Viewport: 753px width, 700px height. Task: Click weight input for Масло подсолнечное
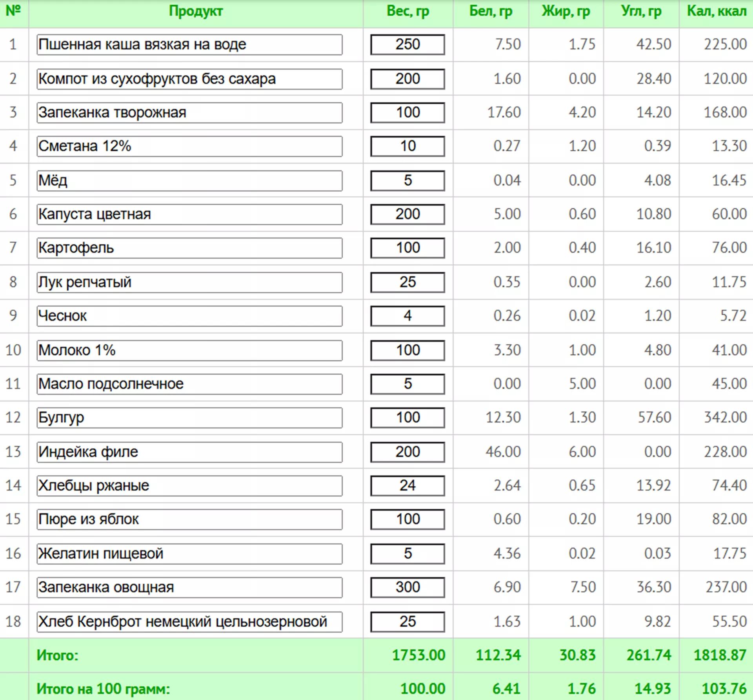(x=407, y=384)
